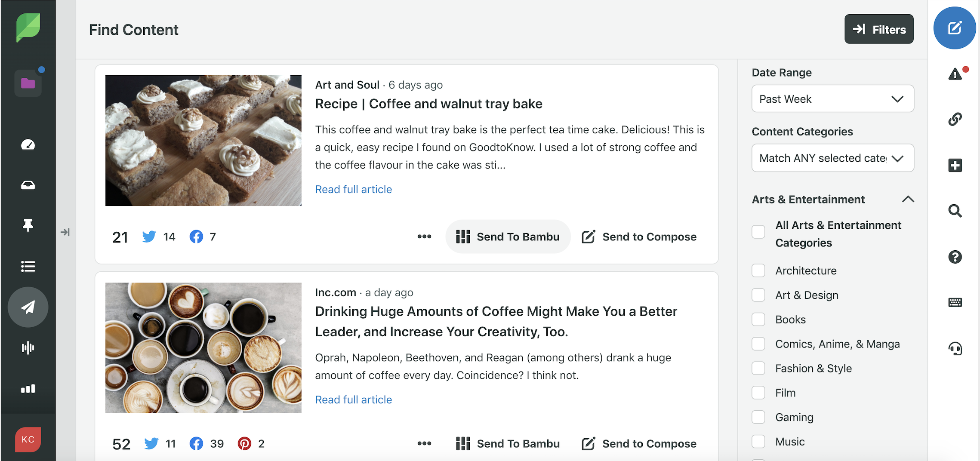Open more options for walnut tray bake article
980x461 pixels.
tap(424, 237)
